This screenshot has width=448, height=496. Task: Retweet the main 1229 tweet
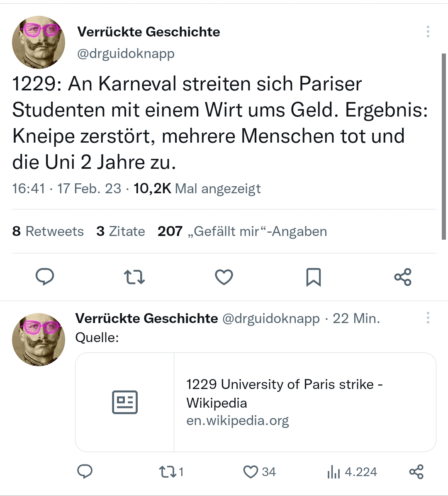(x=134, y=277)
